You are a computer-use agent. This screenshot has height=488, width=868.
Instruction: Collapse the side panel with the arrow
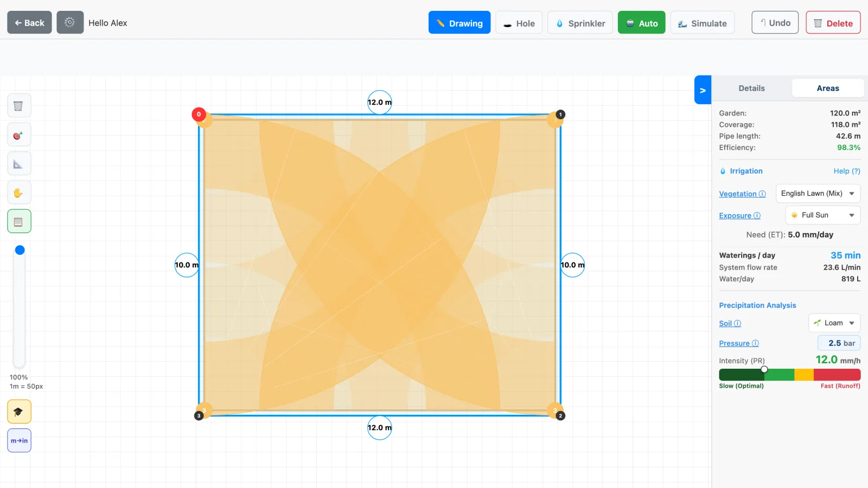pyautogui.click(x=703, y=90)
